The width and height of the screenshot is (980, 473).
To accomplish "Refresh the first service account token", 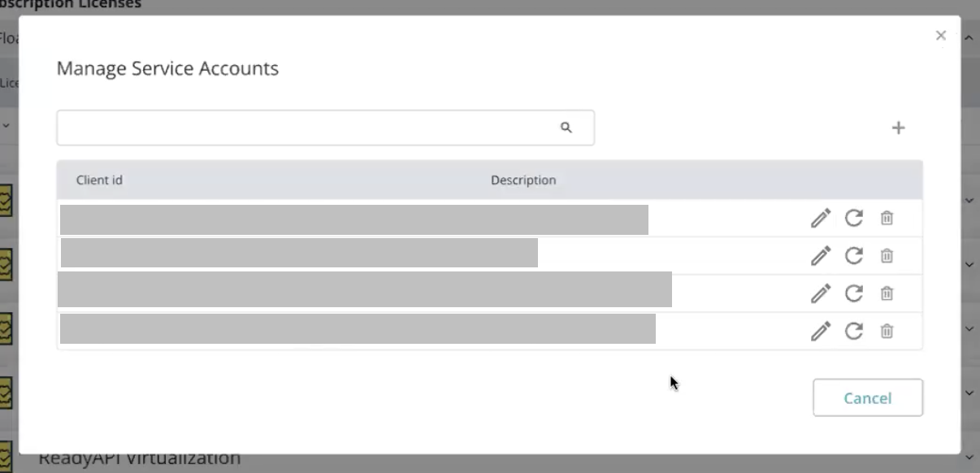I will (853, 218).
